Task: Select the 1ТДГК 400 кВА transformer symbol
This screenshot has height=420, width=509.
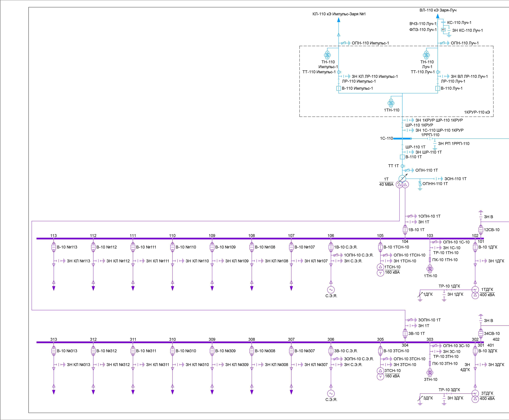Action: (475, 292)
